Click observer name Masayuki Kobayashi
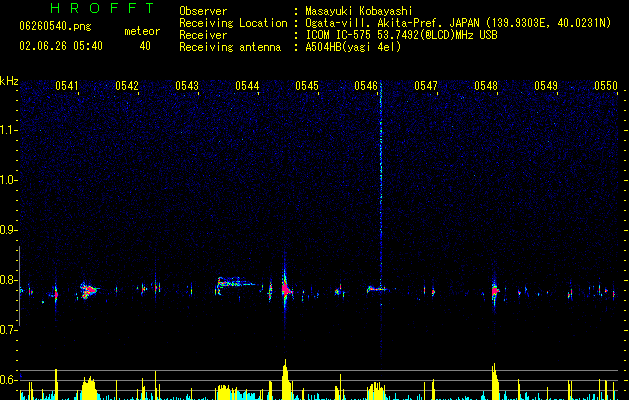The width and height of the screenshot is (629, 400). pos(358,11)
